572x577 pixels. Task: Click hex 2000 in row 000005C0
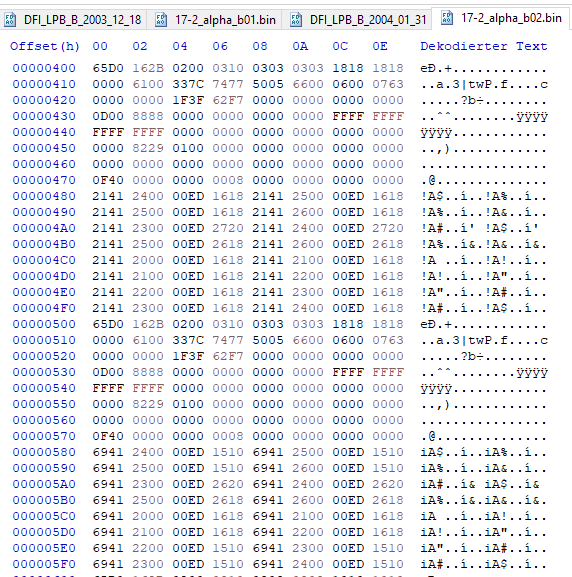pos(148,516)
